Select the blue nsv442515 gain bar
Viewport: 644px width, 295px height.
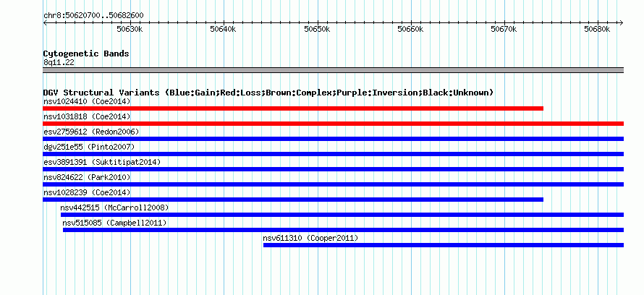342,215
